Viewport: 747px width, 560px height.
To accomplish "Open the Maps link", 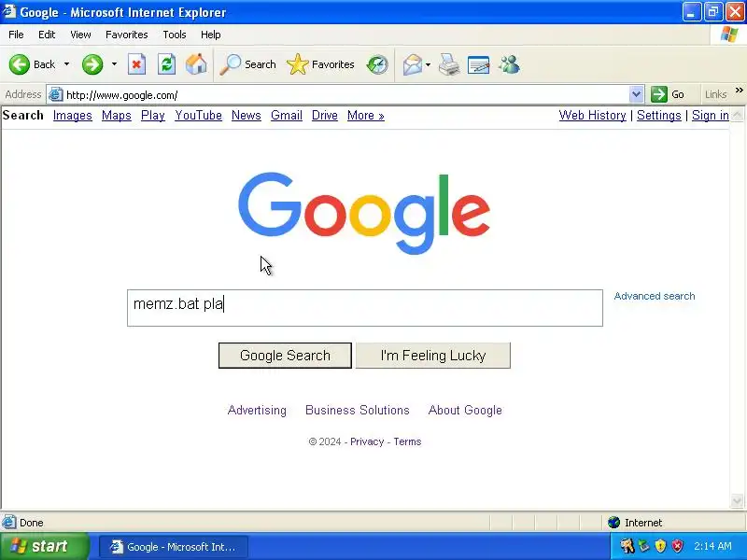I will (x=116, y=115).
